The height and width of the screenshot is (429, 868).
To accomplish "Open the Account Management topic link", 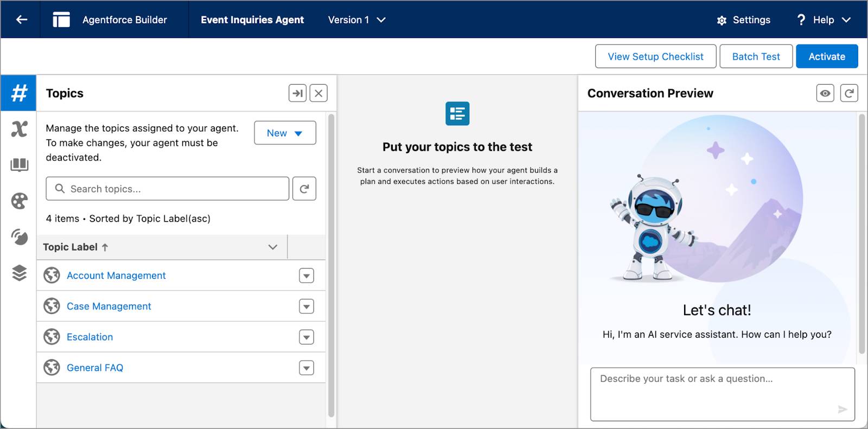I will tap(116, 276).
